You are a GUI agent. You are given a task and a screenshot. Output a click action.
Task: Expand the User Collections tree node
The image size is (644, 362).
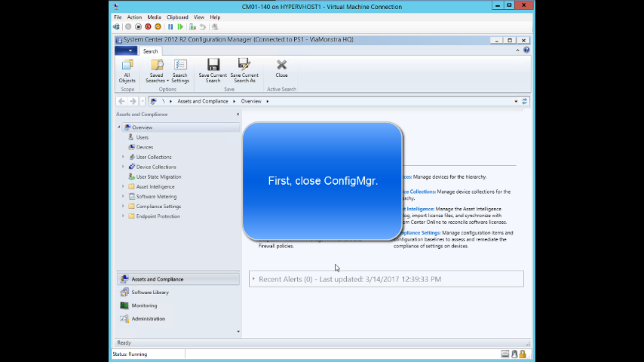tap(123, 157)
